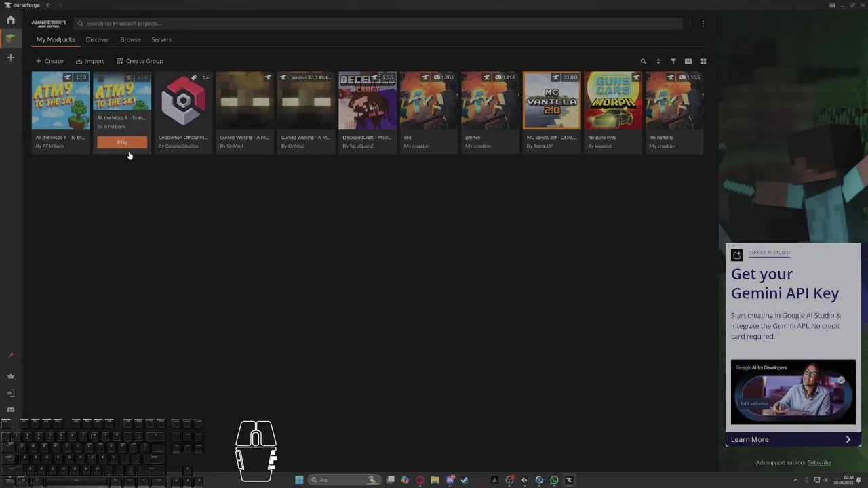
Task: Select the first Cursed Walking modpack thumbnail
Action: [245, 100]
